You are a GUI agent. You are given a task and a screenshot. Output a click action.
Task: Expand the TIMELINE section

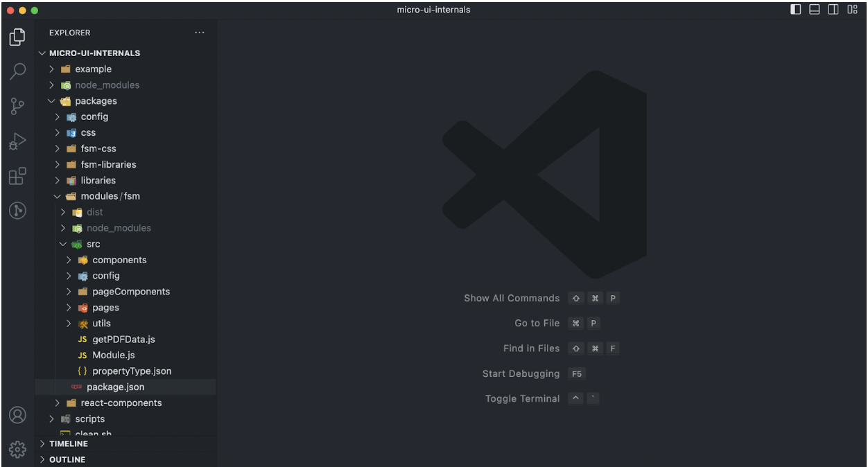point(68,443)
